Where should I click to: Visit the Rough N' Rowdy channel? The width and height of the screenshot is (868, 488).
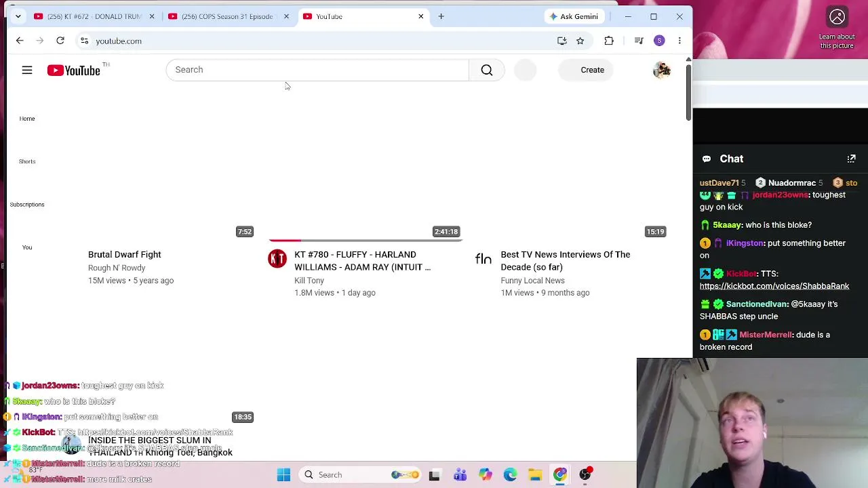(x=117, y=268)
